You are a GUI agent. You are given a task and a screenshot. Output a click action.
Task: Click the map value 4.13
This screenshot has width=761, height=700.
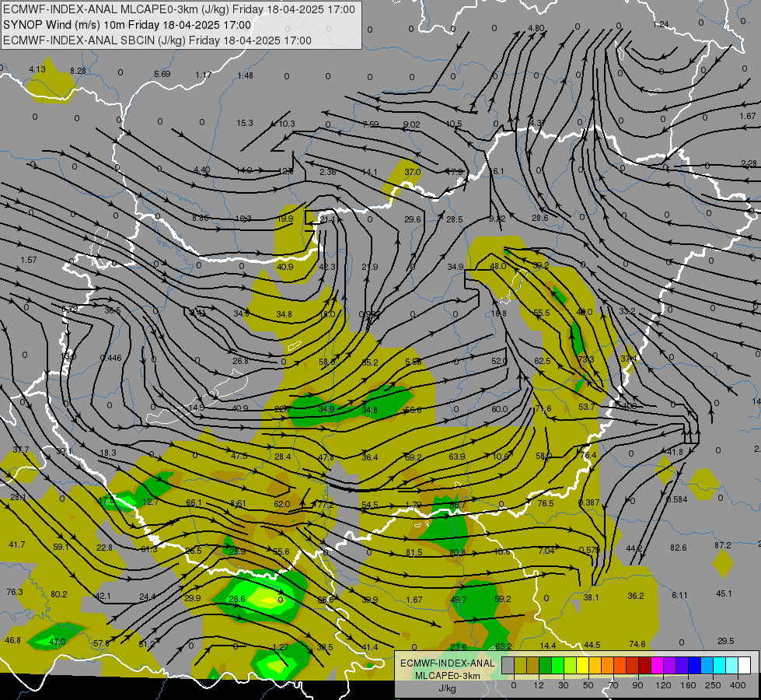tap(37, 69)
